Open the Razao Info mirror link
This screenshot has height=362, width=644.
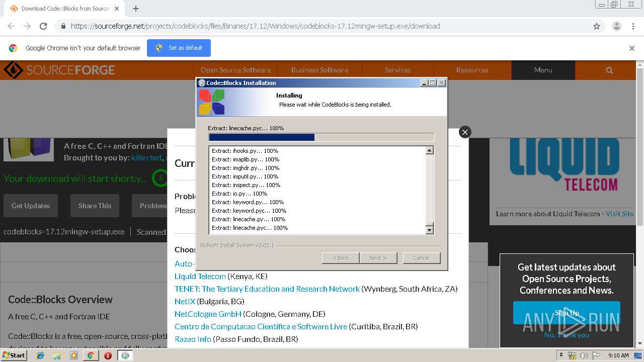click(193, 339)
